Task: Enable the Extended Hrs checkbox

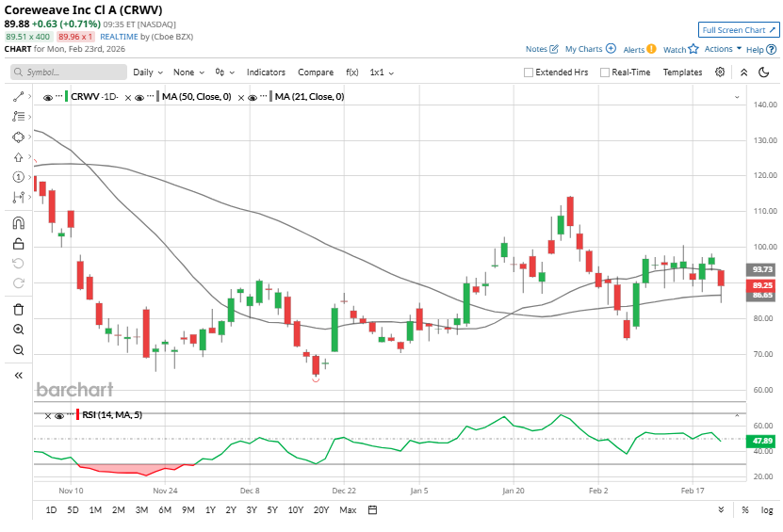Action: click(x=529, y=73)
